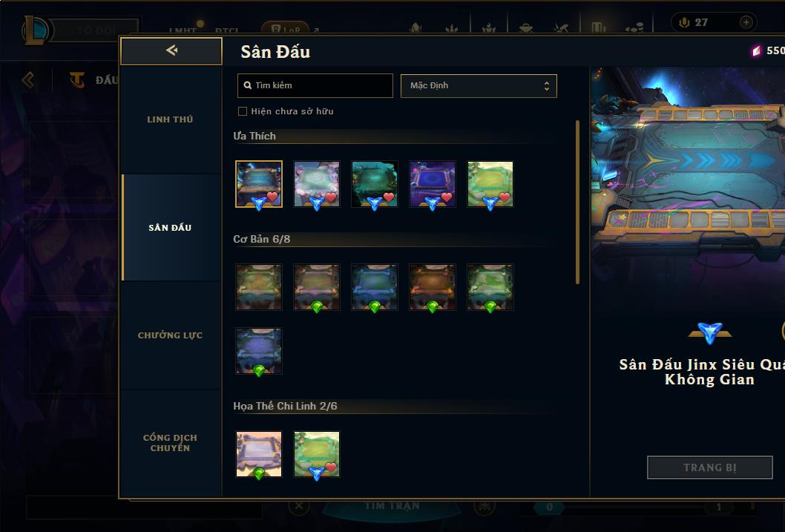Click the back arrow in Sân Đấu panel
This screenshot has width=785, height=532.
point(171,50)
